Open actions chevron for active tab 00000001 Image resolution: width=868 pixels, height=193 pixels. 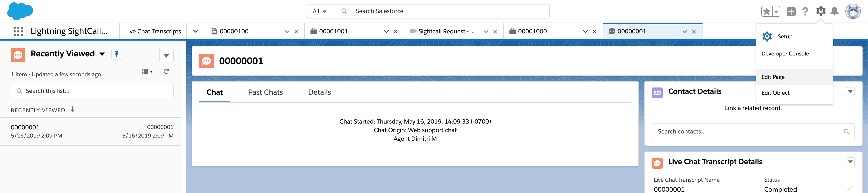pos(685,31)
